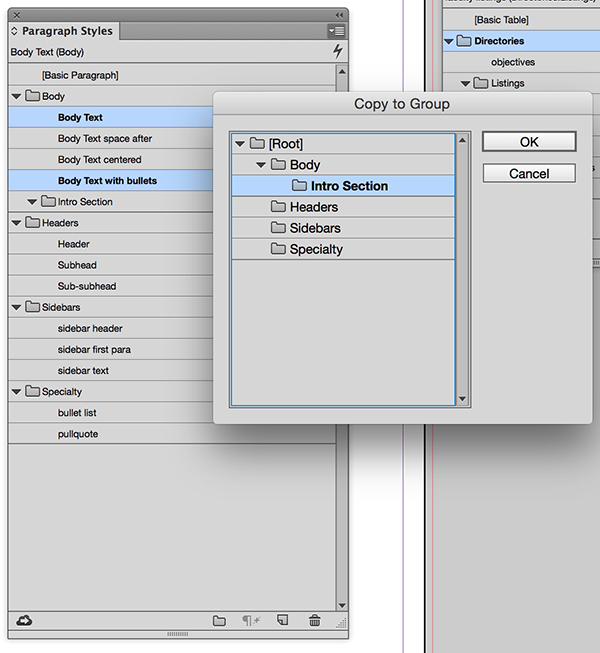The width and height of the screenshot is (600, 653).
Task: Click panel resize grip at bottom corner
Action: click(341, 623)
